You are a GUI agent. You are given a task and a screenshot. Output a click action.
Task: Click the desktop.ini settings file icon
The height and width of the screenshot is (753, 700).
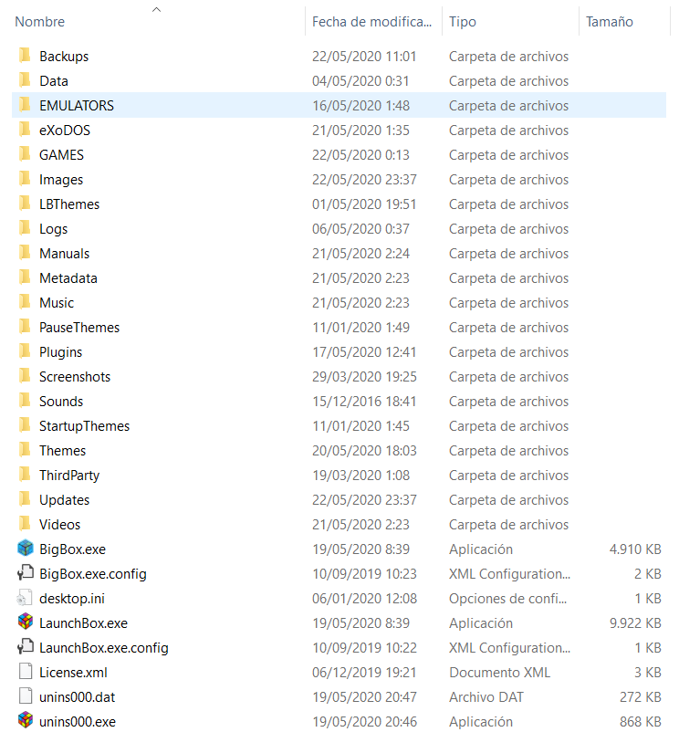(x=25, y=598)
